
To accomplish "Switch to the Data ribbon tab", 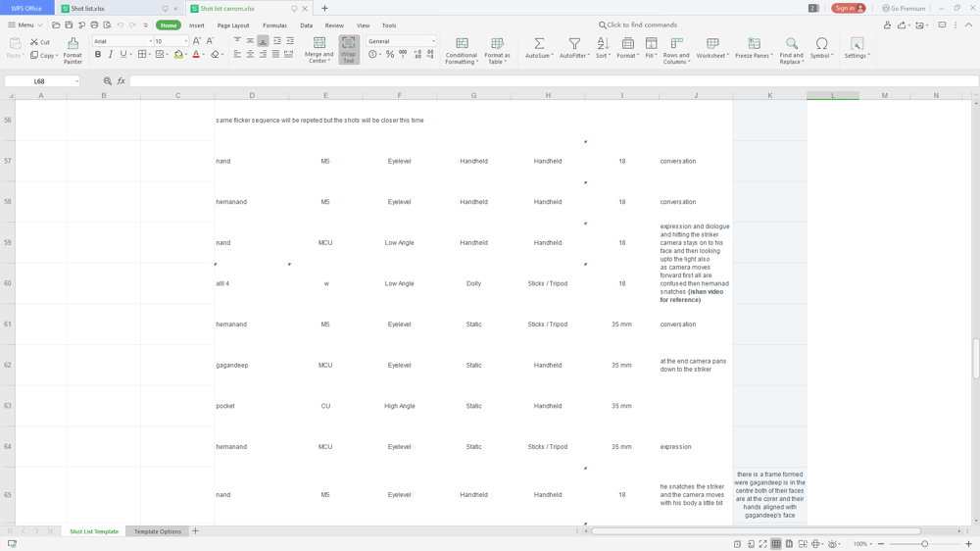I will tap(306, 25).
